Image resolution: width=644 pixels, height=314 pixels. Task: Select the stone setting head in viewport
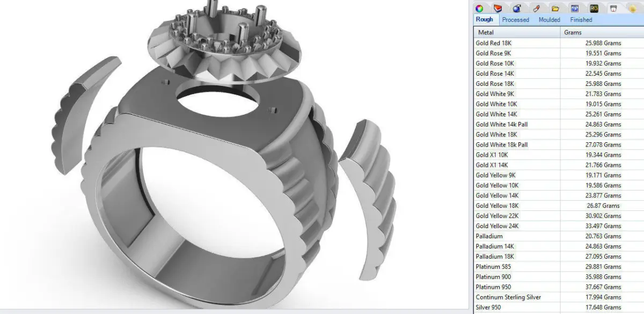(x=225, y=40)
